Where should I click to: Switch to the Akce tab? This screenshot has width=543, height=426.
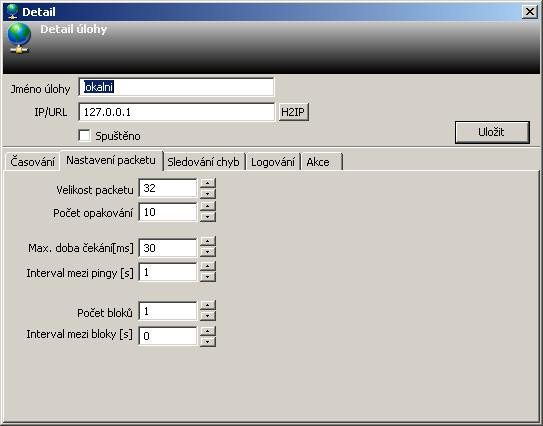pyautogui.click(x=322, y=162)
